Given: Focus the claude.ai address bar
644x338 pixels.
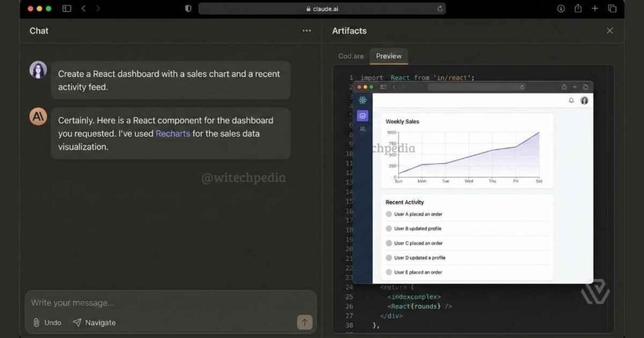Looking at the screenshot, I should 322,9.
